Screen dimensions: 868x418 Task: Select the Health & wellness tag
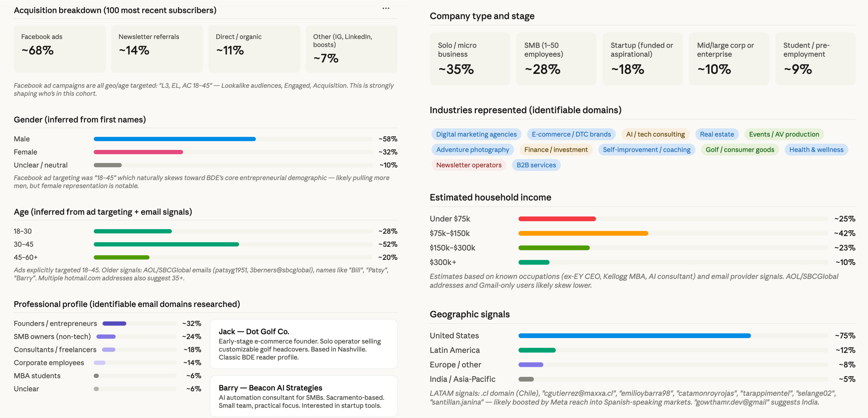(816, 150)
